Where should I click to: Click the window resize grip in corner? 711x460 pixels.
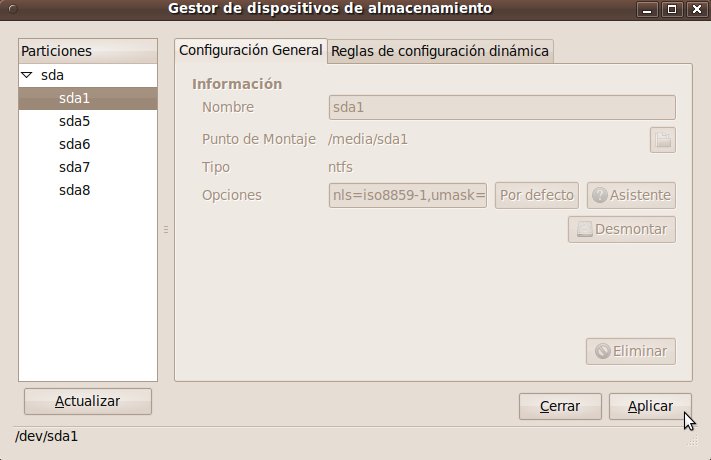pyautogui.click(x=693, y=441)
